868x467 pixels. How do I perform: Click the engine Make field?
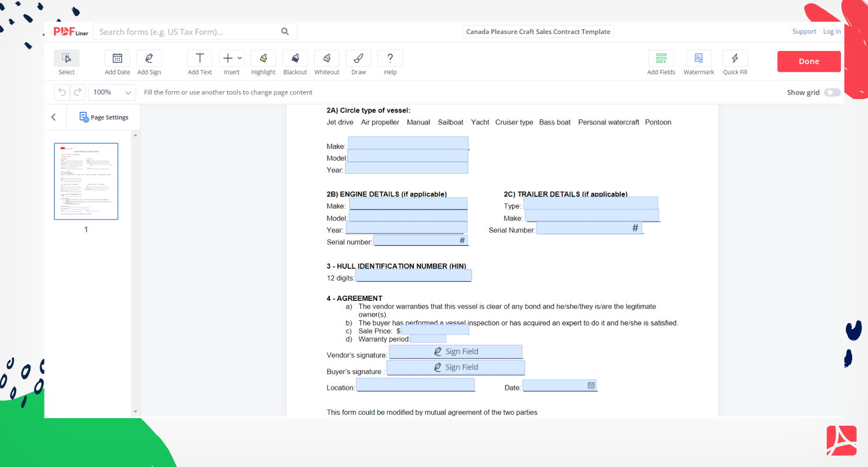(408, 204)
